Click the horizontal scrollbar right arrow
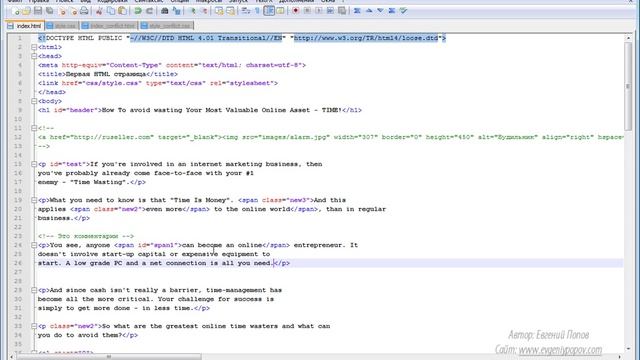 pos(620,357)
